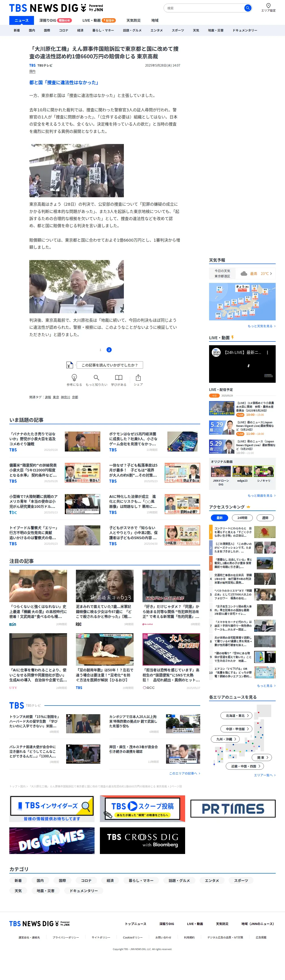Open お問い合わせ footer link
Viewport: 285px width, 980px height.
pyautogui.click(x=163, y=937)
